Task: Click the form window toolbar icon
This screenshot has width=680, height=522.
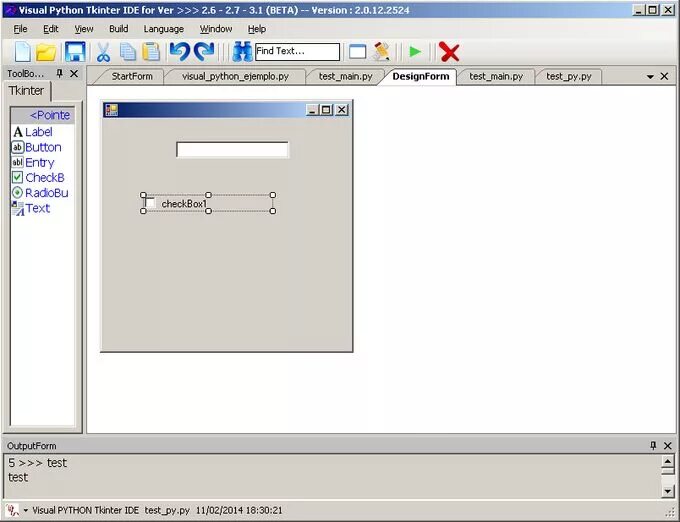Action: tap(357, 52)
